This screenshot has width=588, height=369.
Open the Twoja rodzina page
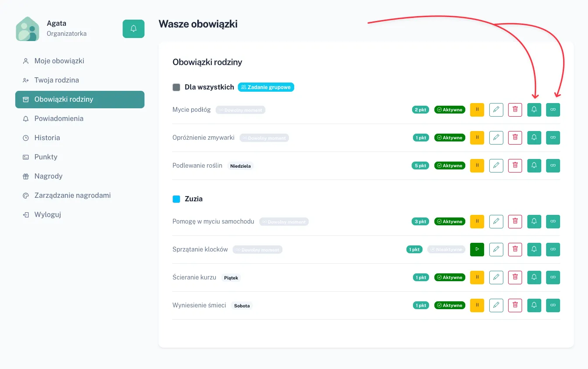click(x=57, y=80)
